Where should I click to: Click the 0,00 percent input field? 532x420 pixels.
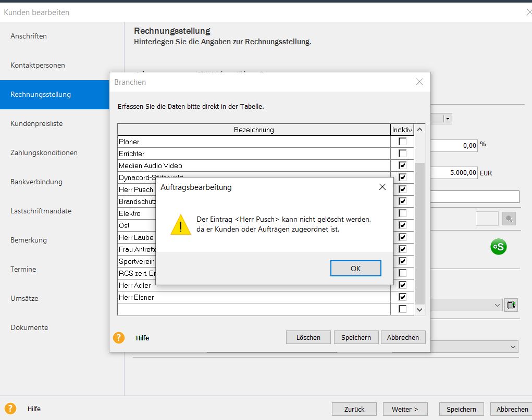[454, 145]
